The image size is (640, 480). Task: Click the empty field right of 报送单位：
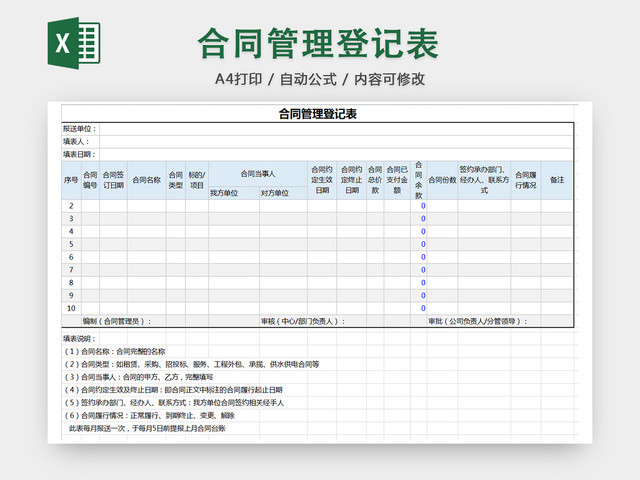pyautogui.click(x=336, y=129)
